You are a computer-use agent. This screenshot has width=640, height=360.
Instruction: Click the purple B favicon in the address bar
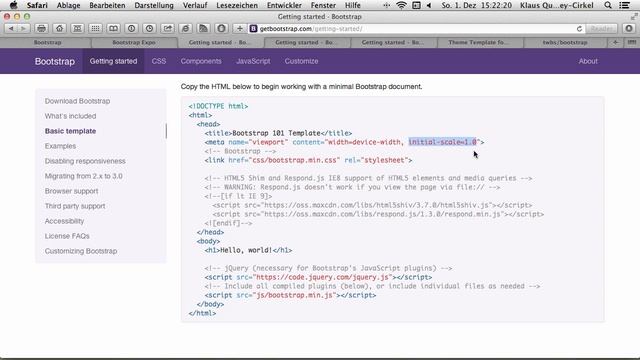click(x=253, y=29)
